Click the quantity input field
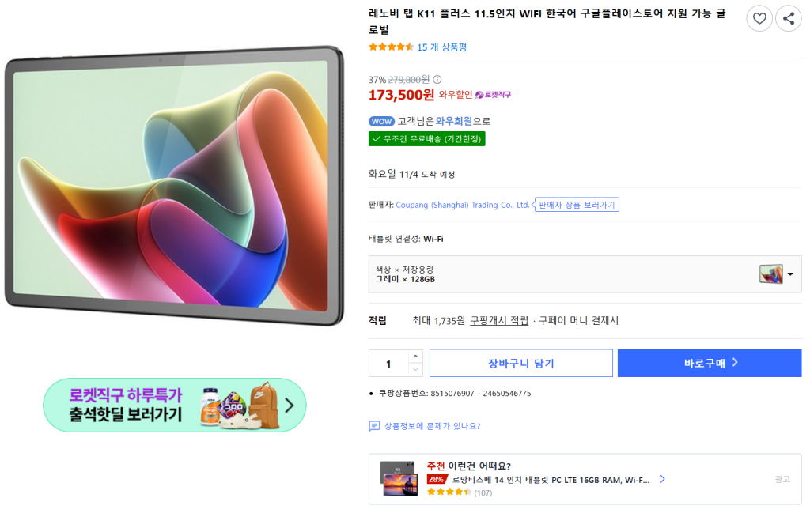Viewport: 810px width, 532px height. [x=388, y=364]
